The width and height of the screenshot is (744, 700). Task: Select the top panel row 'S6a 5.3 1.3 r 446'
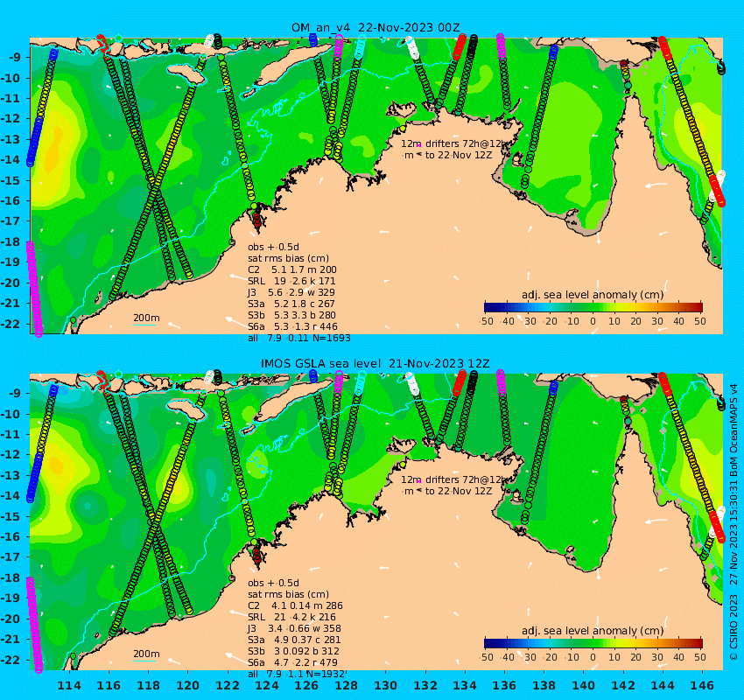pyautogui.click(x=292, y=326)
